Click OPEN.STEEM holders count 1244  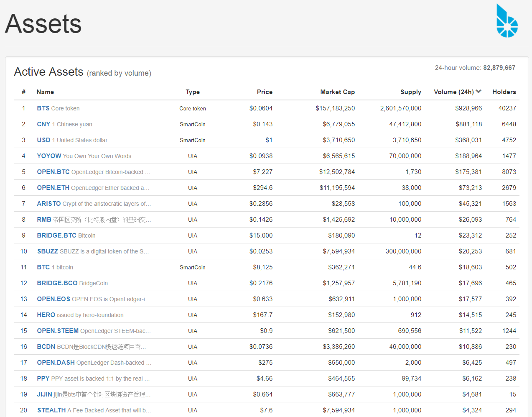click(509, 331)
